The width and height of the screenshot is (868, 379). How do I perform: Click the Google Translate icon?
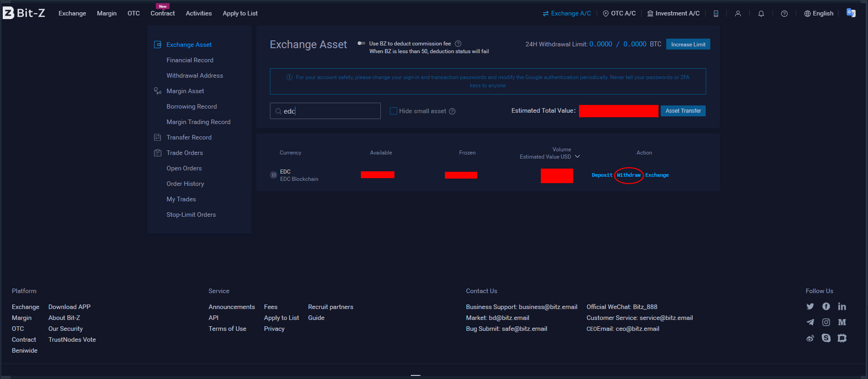pos(851,13)
